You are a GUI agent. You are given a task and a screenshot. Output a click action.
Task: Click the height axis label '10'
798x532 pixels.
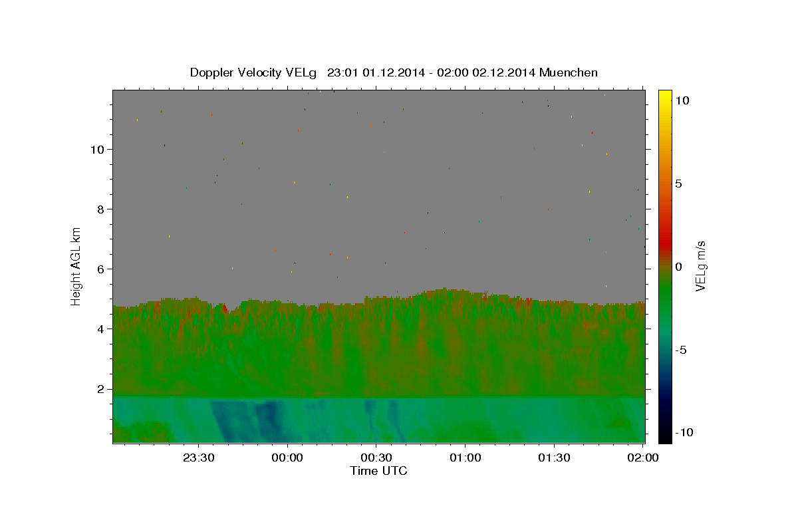click(99, 149)
